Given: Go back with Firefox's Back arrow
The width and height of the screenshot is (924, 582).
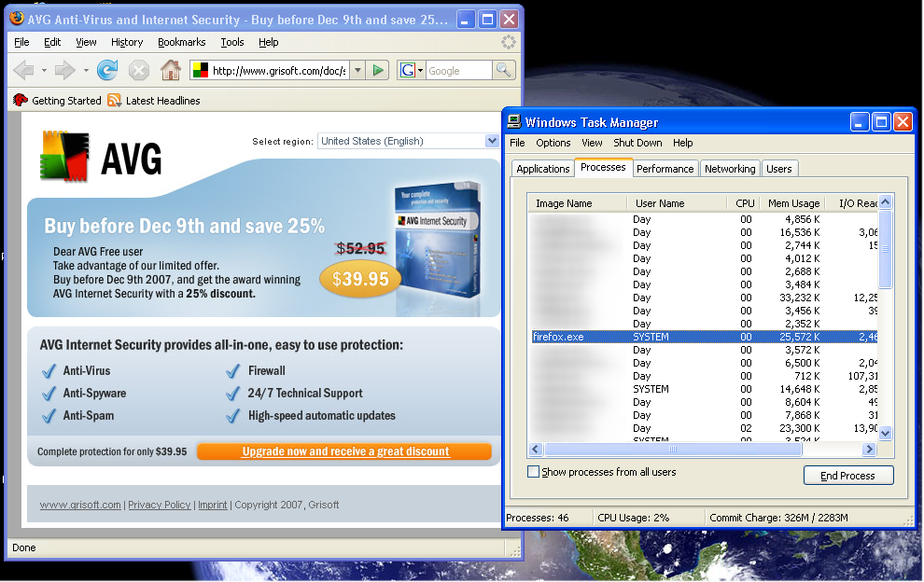Looking at the screenshot, I should (x=23, y=71).
